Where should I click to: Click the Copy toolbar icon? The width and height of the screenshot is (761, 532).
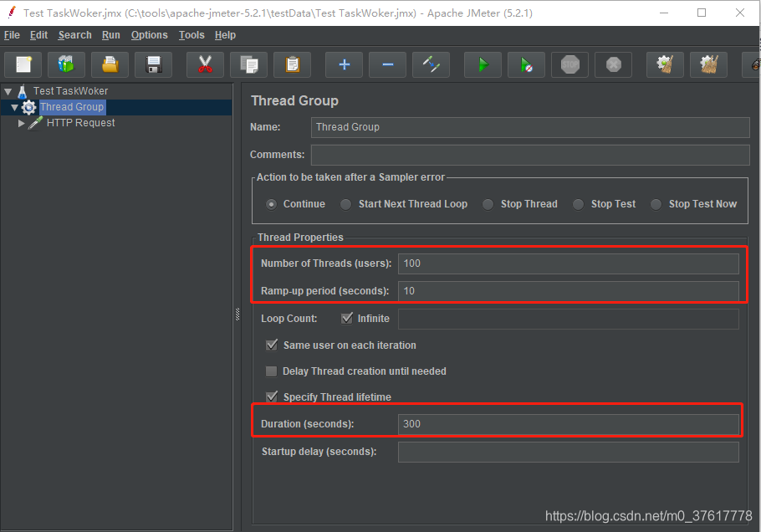[249, 64]
